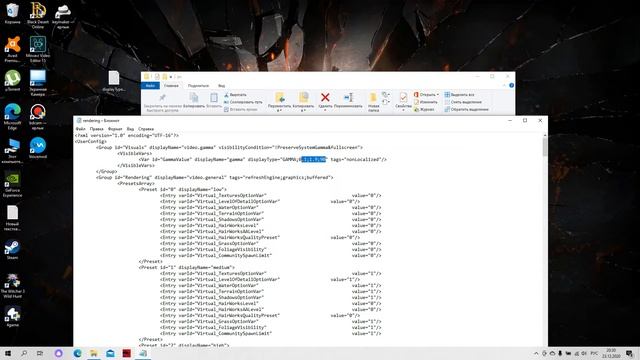The image size is (640, 360).
Task: Click Copy to icon in Explorer ribbon
Action: pyautogui.click(x=303, y=97)
